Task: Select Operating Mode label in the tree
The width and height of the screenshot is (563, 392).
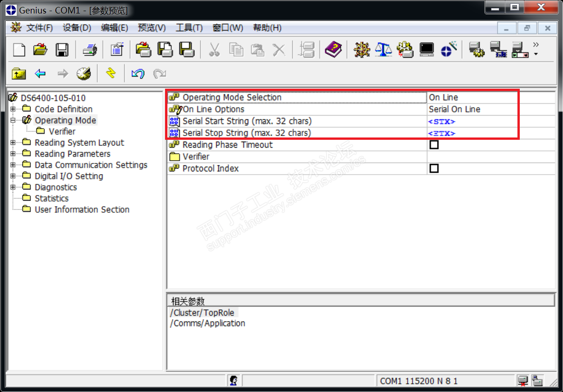Action: (x=66, y=120)
